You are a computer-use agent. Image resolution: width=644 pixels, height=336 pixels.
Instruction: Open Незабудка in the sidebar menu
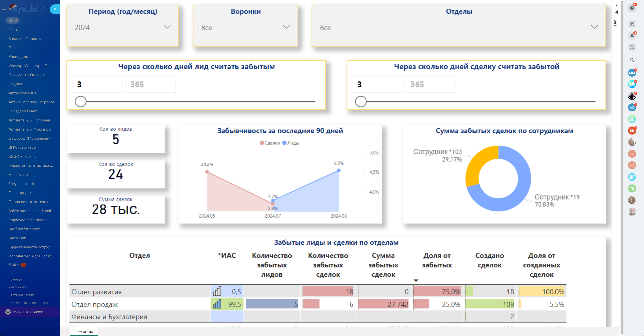(x=18, y=174)
